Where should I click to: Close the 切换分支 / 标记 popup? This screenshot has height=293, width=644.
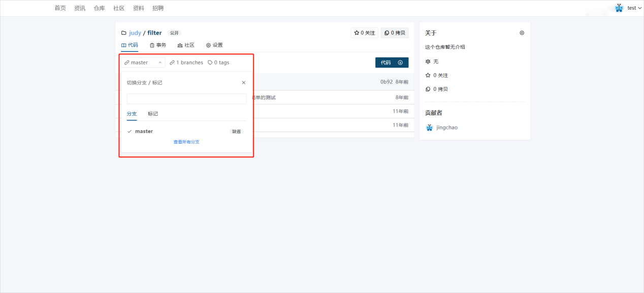pos(243,83)
